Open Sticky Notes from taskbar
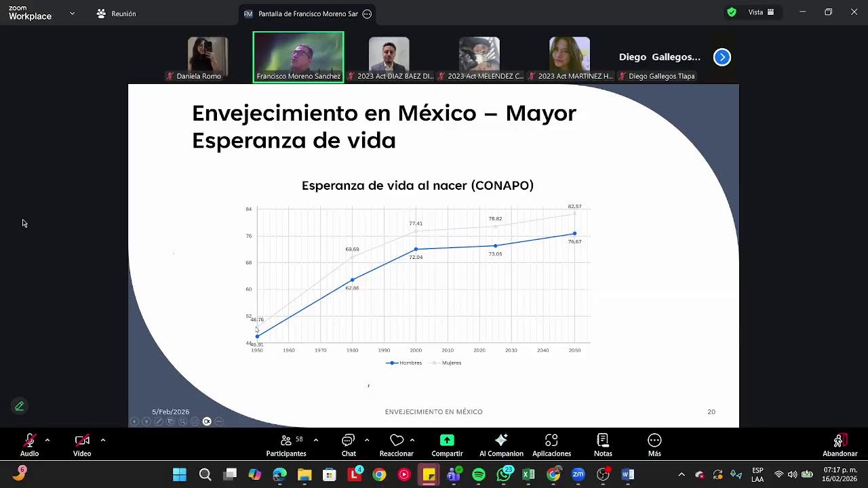 [x=429, y=474]
